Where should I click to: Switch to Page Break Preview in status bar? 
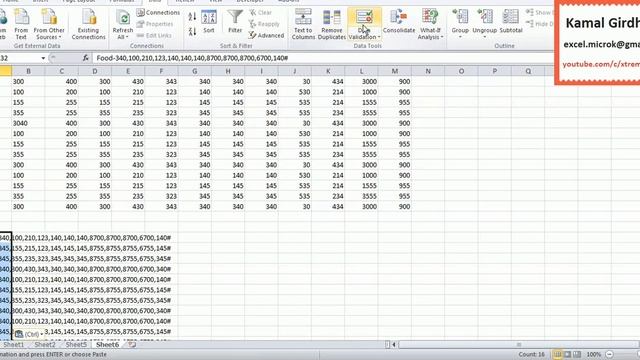[577, 354]
